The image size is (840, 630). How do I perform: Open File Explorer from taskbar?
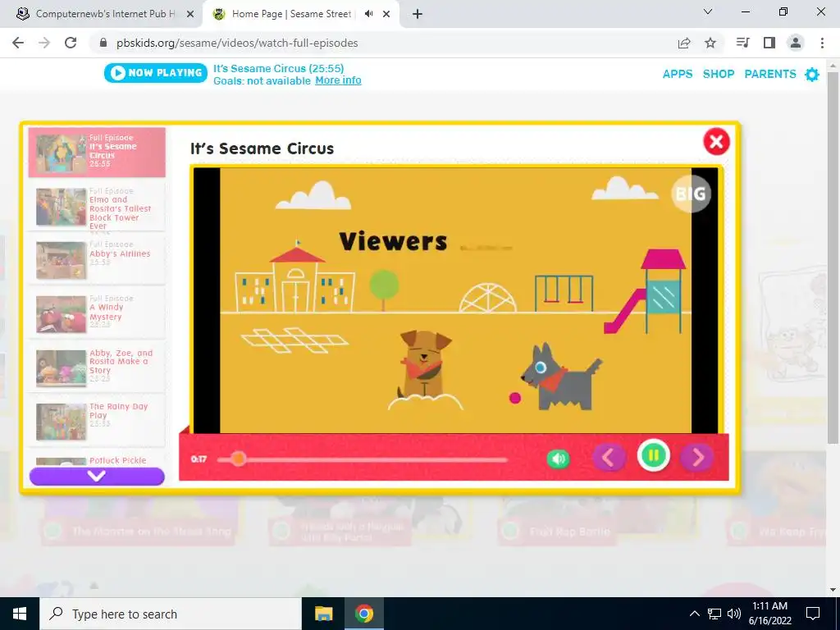pos(323,614)
